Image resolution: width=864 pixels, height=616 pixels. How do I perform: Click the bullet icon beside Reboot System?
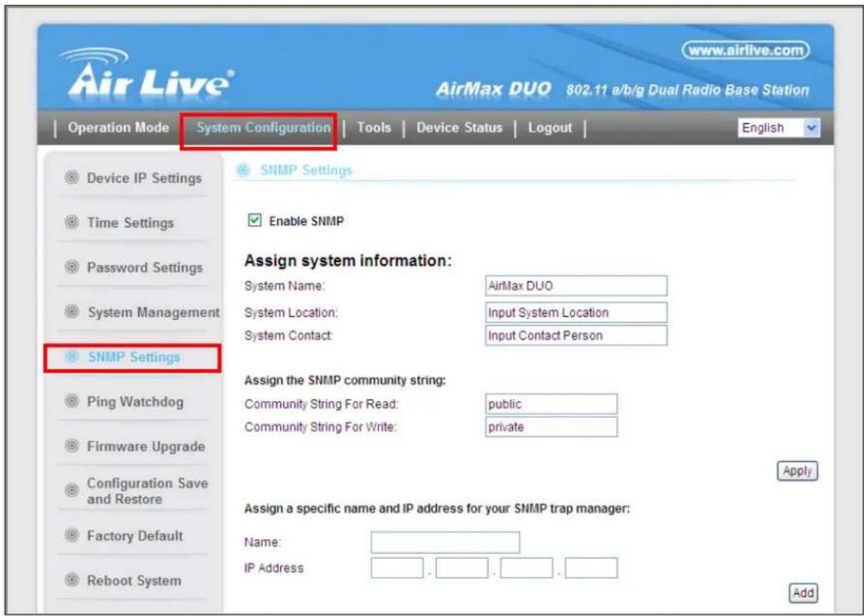click(x=71, y=580)
